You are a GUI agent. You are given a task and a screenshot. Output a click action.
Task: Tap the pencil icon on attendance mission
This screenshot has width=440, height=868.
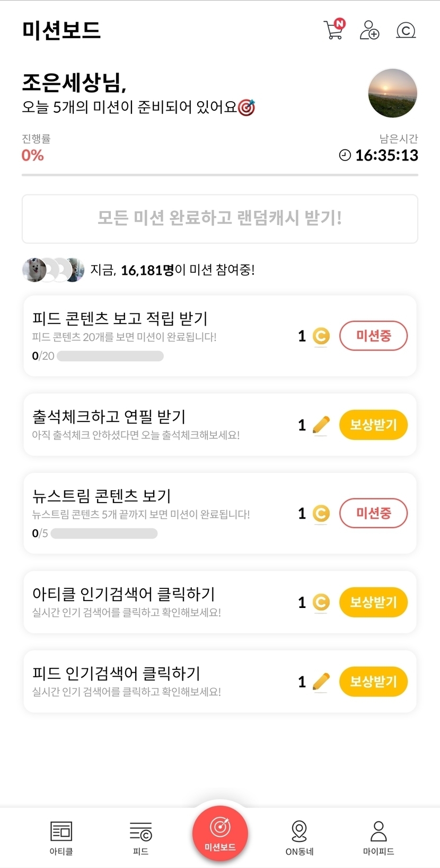pyautogui.click(x=321, y=425)
